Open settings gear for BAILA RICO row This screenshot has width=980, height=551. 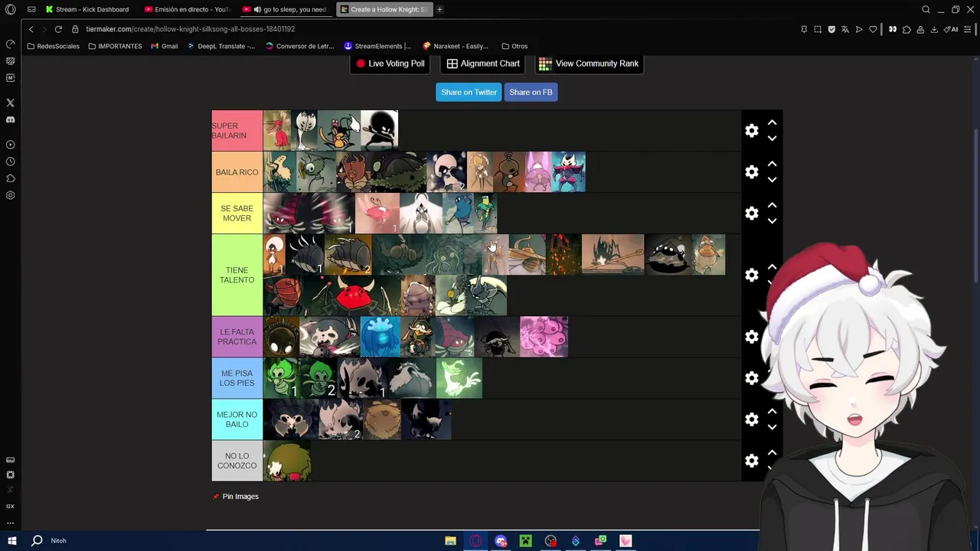click(x=752, y=172)
